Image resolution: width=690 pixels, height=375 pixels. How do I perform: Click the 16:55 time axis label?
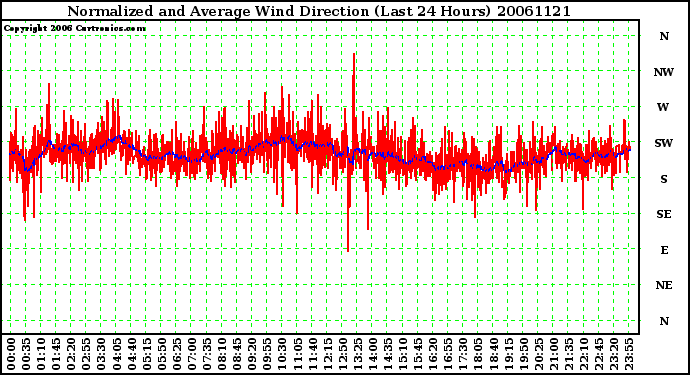(448, 354)
